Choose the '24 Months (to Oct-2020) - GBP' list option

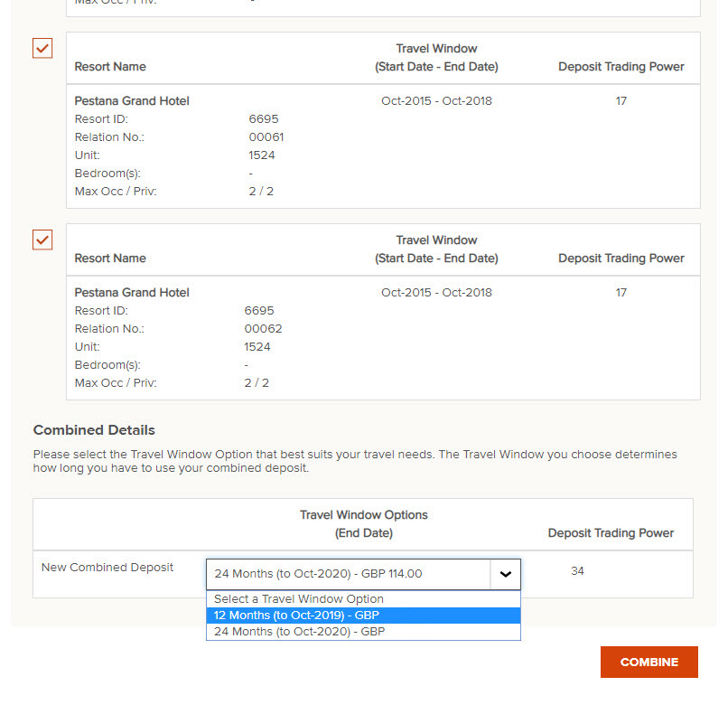363,632
